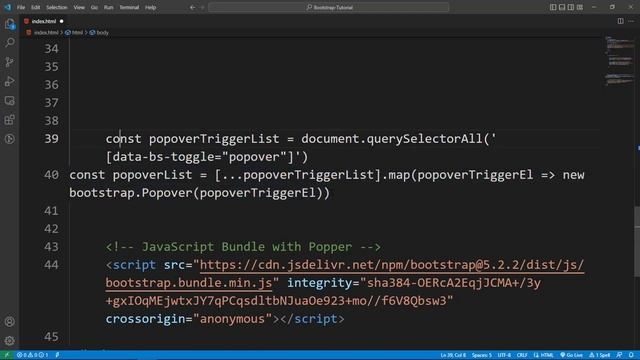Click the Go Back arrow

point(192,7)
